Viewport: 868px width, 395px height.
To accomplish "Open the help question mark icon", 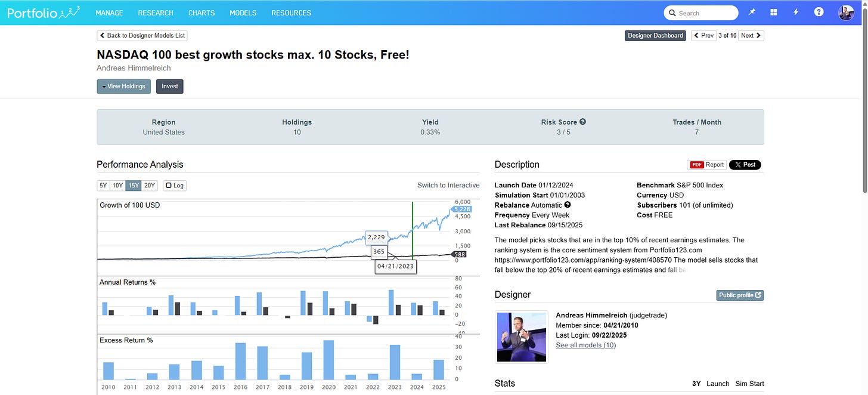I will pos(819,13).
